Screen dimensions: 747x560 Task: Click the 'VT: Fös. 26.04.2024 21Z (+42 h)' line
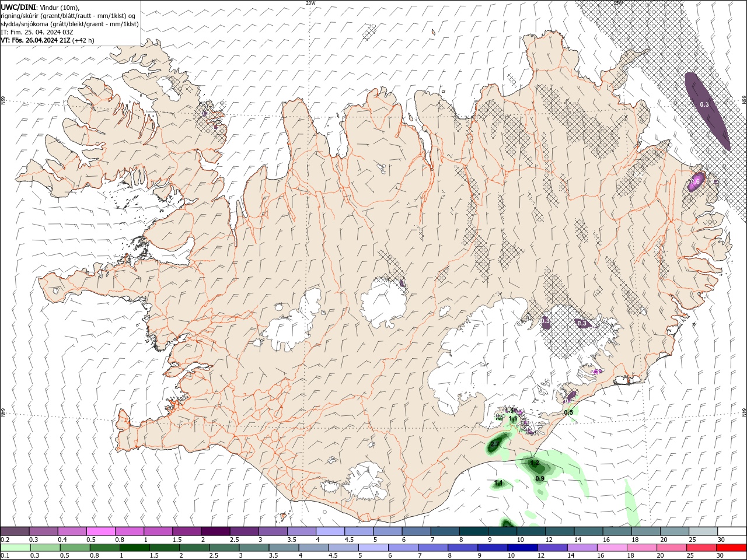coord(47,40)
